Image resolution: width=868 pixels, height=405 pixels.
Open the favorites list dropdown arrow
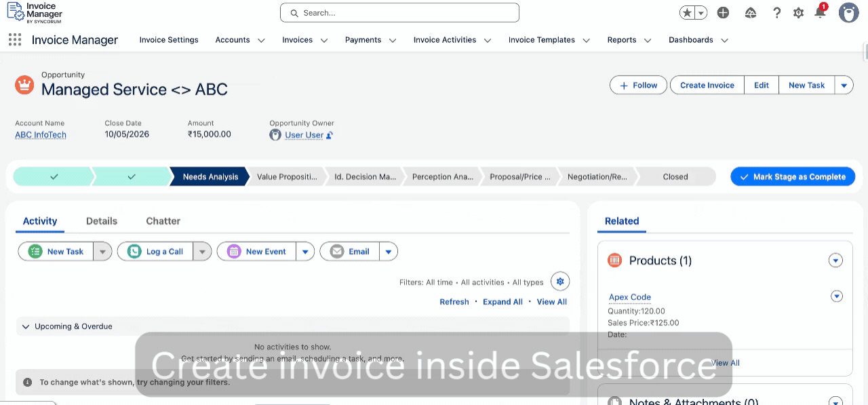click(x=701, y=13)
